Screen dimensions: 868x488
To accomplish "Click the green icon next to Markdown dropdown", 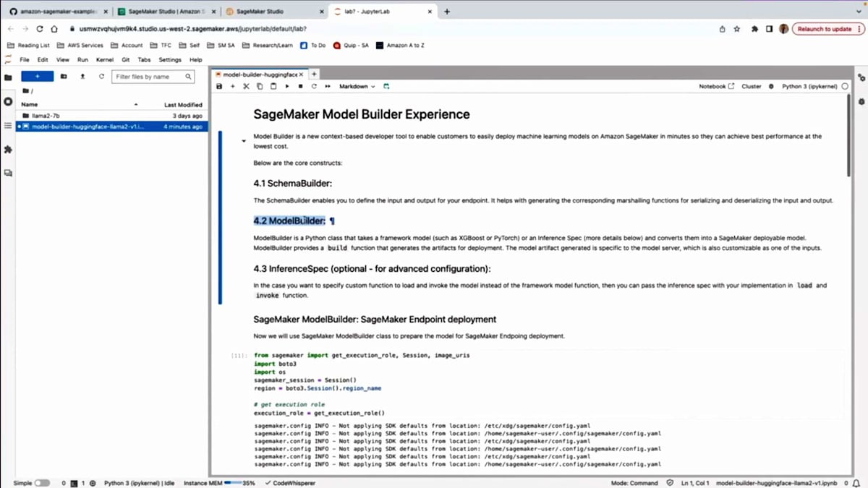I will tap(386, 86).
